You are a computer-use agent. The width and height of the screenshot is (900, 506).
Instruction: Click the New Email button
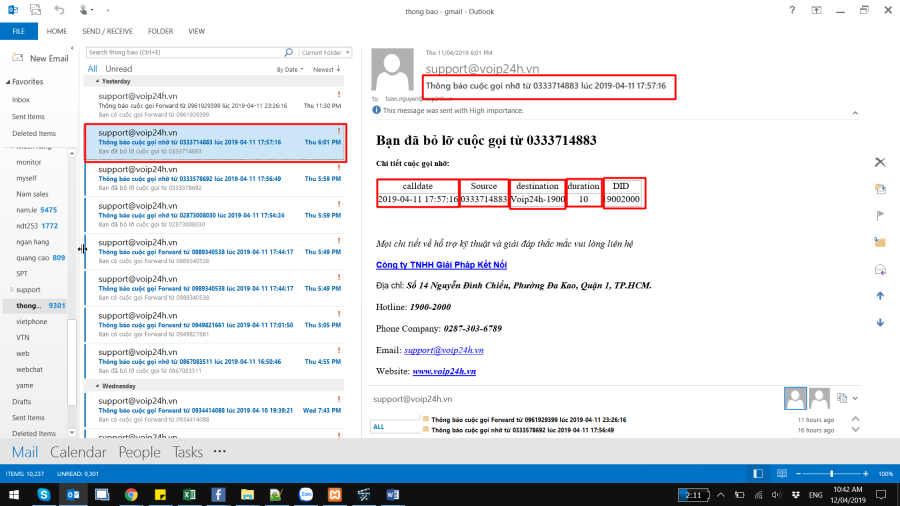tap(41, 59)
